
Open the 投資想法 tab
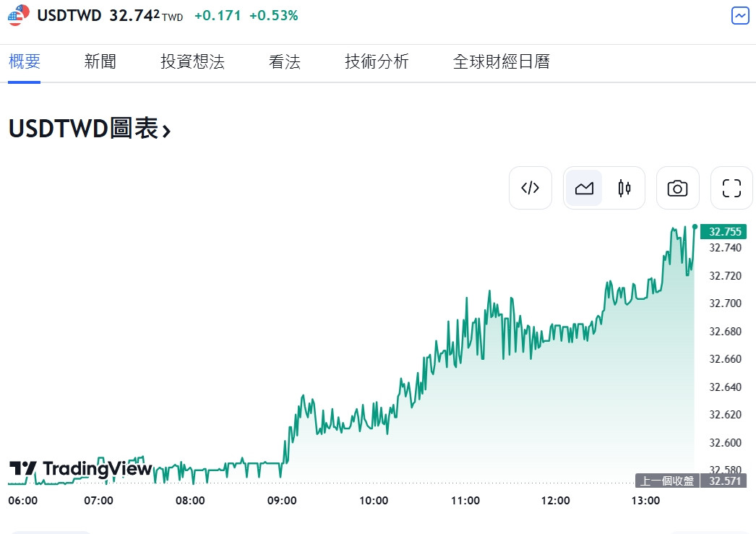click(x=192, y=61)
